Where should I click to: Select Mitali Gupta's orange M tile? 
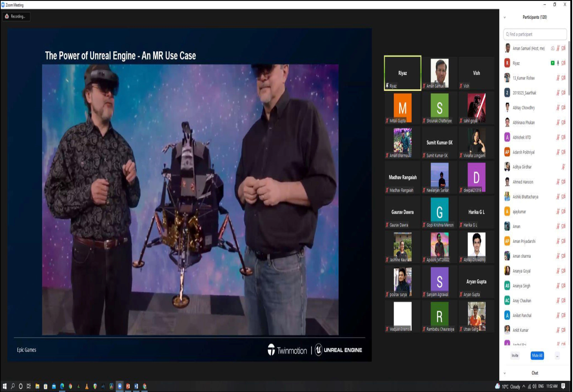[403, 108]
